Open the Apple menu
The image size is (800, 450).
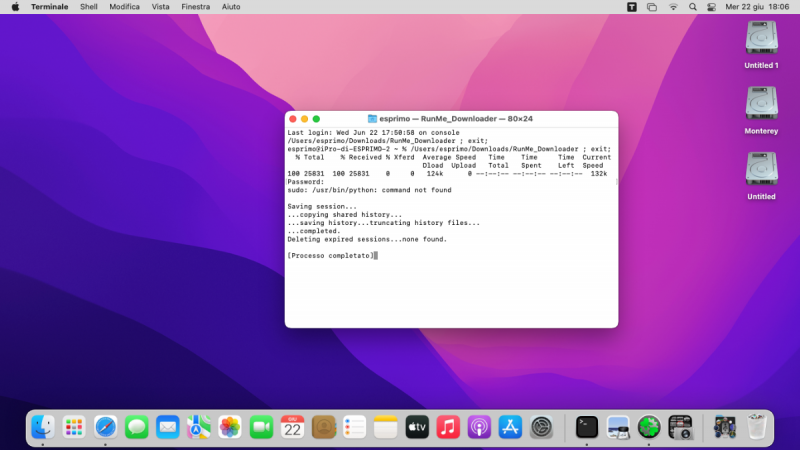[x=15, y=6]
